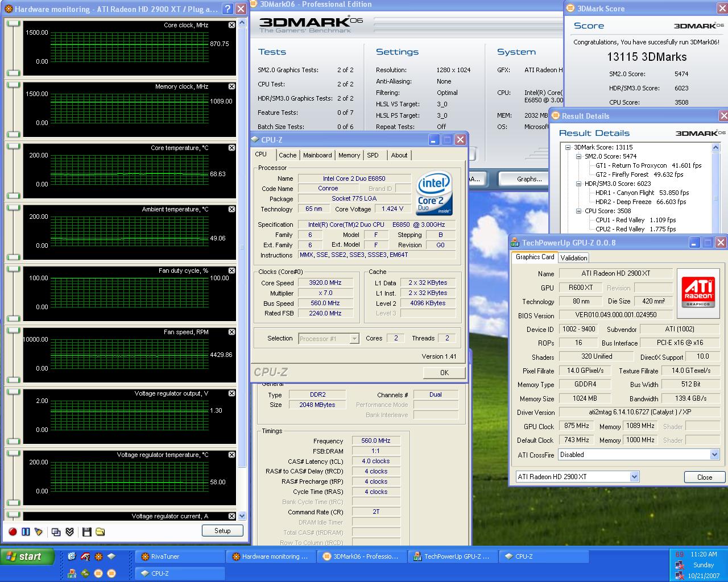The image size is (728, 582).
Task: Switch to the Mainboard tab in CPU-Z
Action: 317,155
